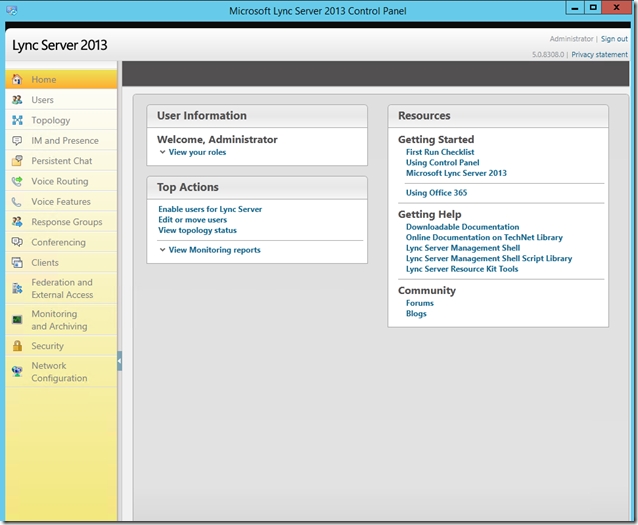Viewport: 638px width, 525px height.
Task: Open the First Run Checklist
Action: click(440, 152)
